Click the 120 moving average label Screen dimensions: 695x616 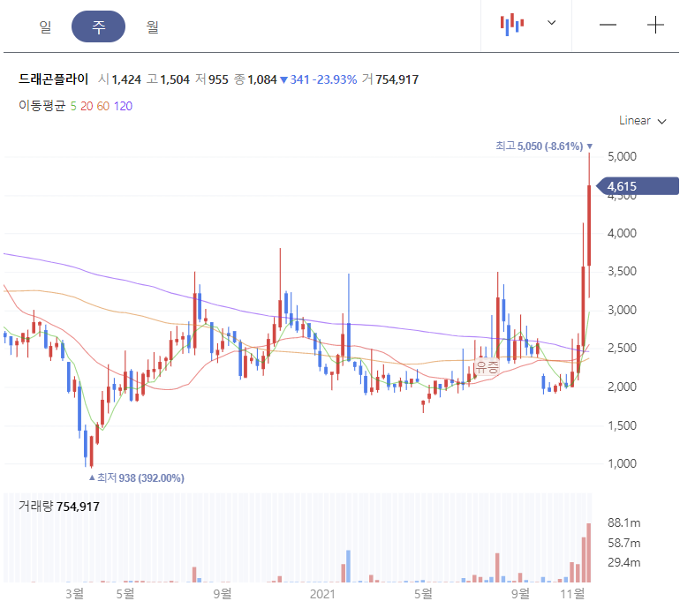(123, 106)
